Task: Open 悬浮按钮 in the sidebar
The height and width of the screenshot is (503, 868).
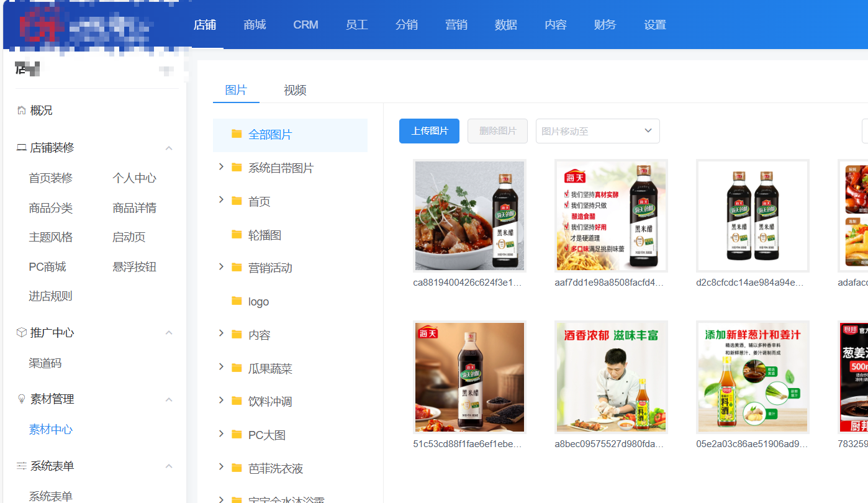Action: pyautogui.click(x=134, y=267)
